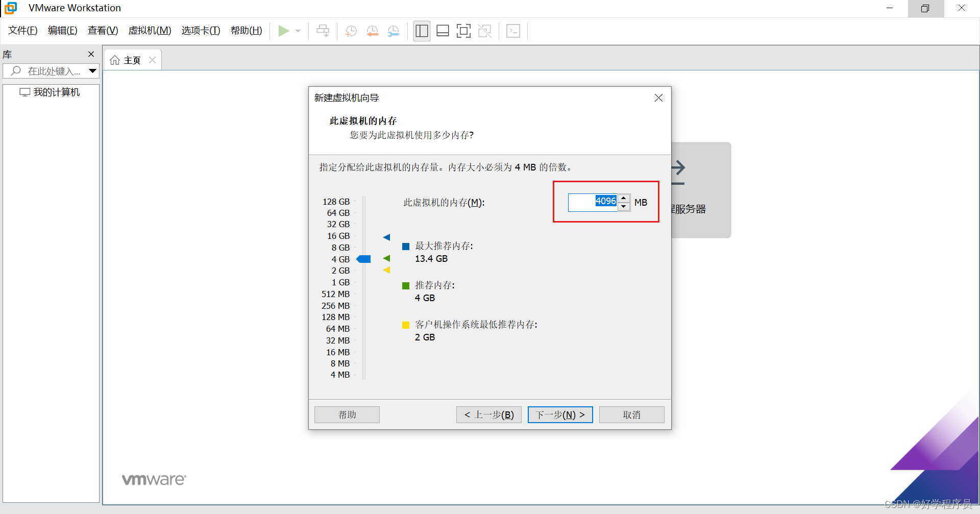Image resolution: width=980 pixels, height=514 pixels.
Task: Open the 虚拟机(M) menu
Action: (x=150, y=31)
